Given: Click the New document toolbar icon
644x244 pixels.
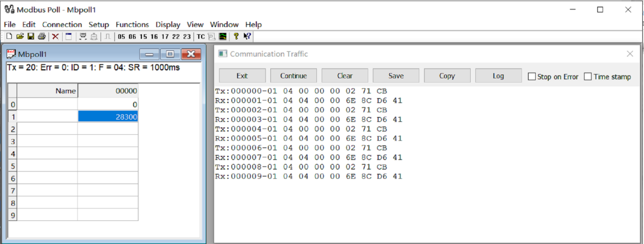Looking at the screenshot, I should [9, 37].
